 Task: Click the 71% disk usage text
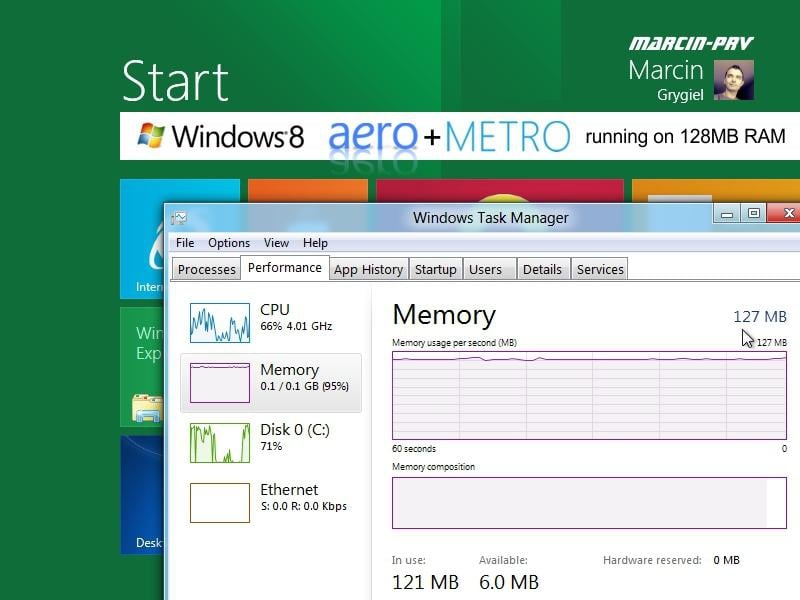pyautogui.click(x=271, y=446)
